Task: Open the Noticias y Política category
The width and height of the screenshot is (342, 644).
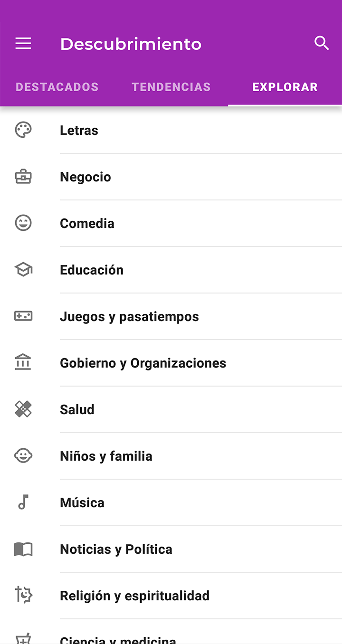Action: pos(116,549)
